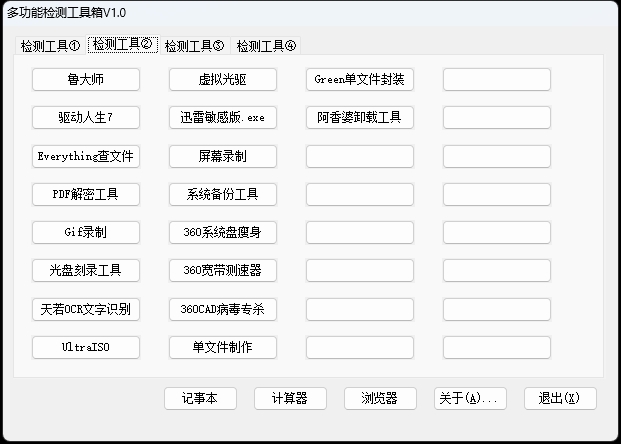Launch Green单文件封装
Image resolution: width=621 pixels, height=444 pixels.
click(360, 80)
